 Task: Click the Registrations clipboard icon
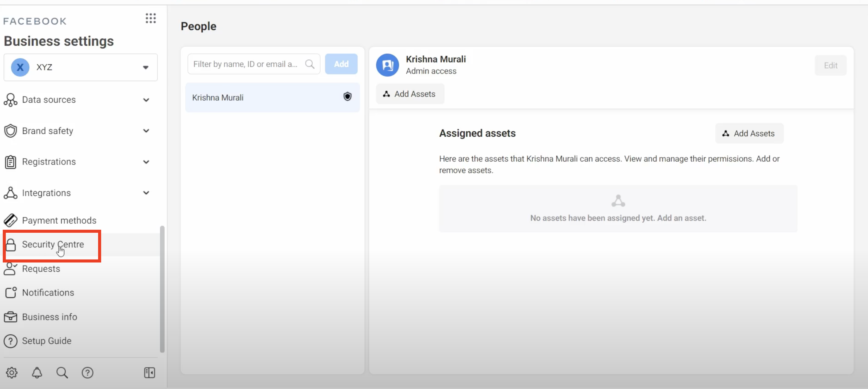(x=10, y=162)
